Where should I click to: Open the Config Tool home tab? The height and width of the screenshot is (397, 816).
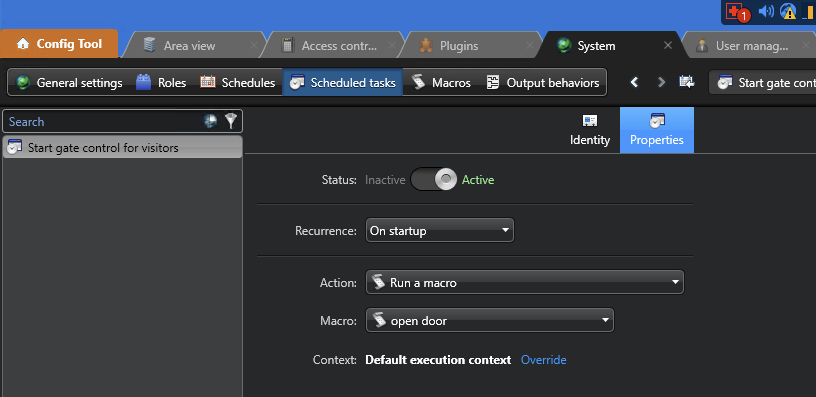(59, 44)
